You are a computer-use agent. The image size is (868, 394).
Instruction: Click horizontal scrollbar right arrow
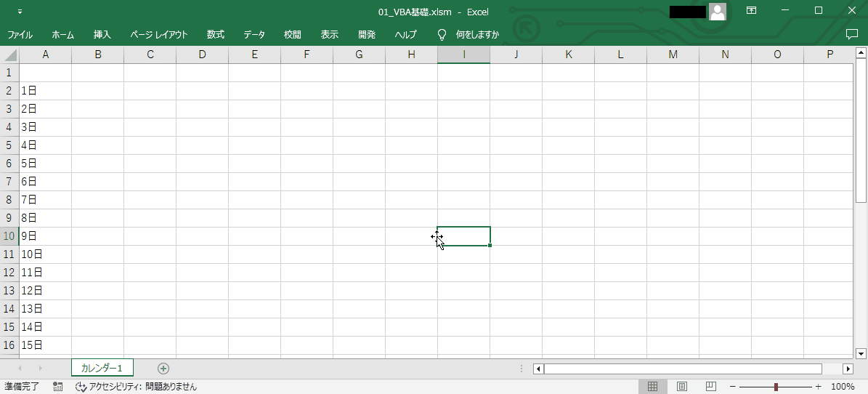pyautogui.click(x=848, y=369)
